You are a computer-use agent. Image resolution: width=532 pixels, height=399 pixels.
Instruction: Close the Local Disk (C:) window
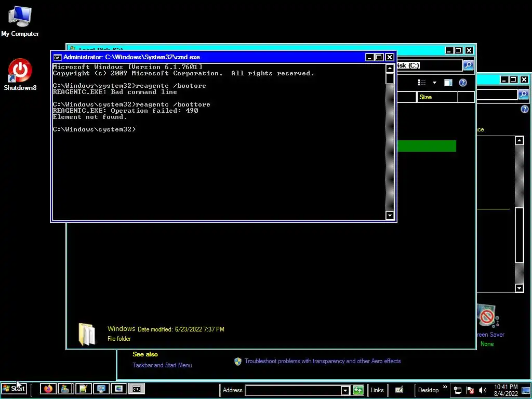pyautogui.click(x=469, y=50)
